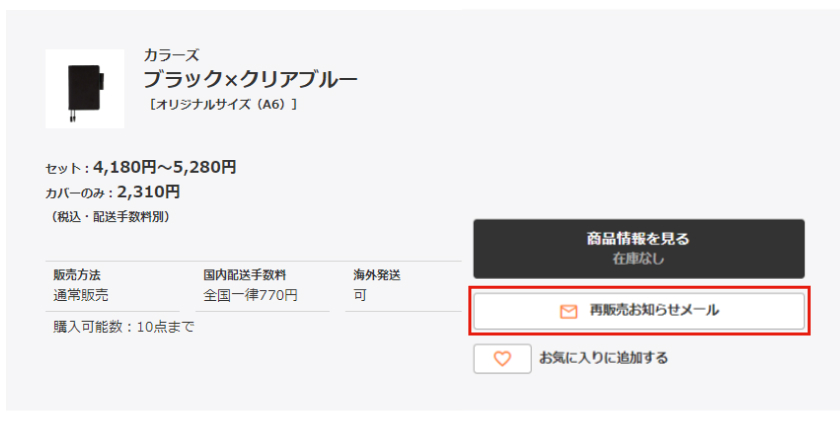Click the 商品情報を見る button
Viewport: 840px width, 421px height.
pyautogui.click(x=638, y=239)
